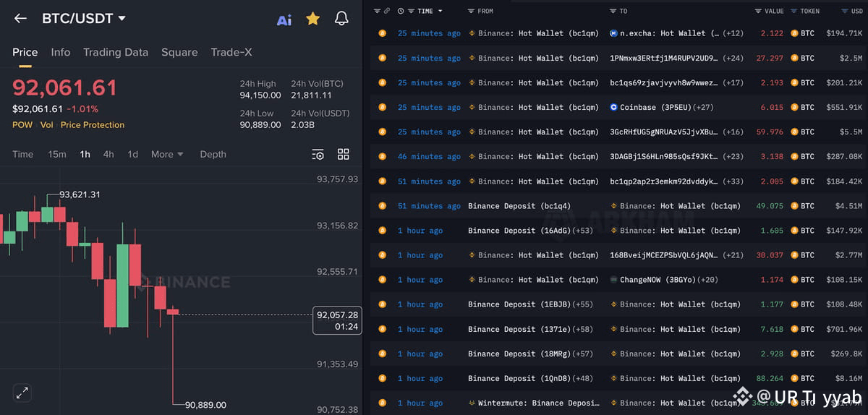Click the Coinbase logo icon
Image resolution: width=868 pixels, height=415 pixels.
click(x=614, y=107)
